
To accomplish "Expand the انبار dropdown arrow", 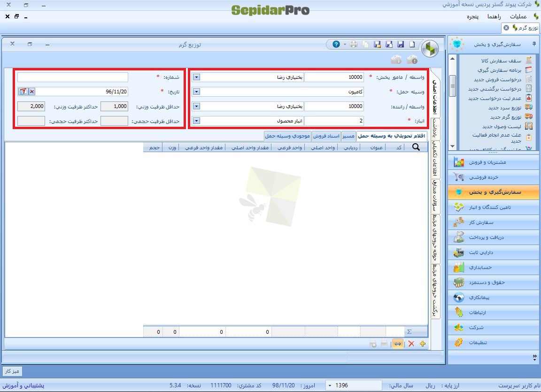I will pos(196,121).
